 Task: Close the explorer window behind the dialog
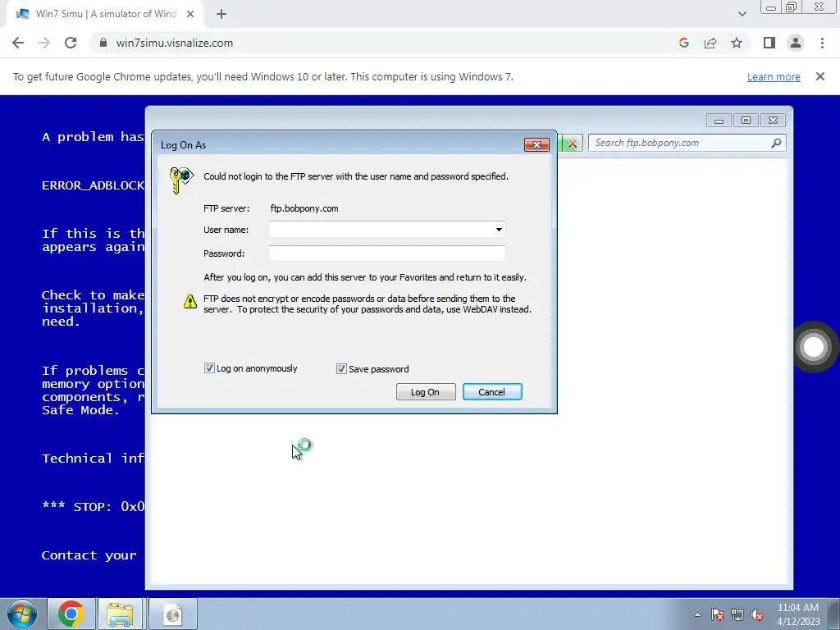click(x=773, y=121)
